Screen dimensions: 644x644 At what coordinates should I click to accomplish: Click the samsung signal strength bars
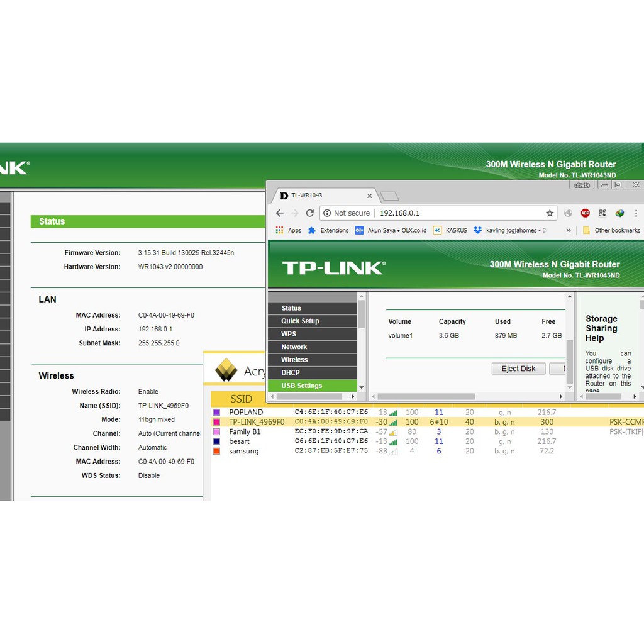pos(394,452)
